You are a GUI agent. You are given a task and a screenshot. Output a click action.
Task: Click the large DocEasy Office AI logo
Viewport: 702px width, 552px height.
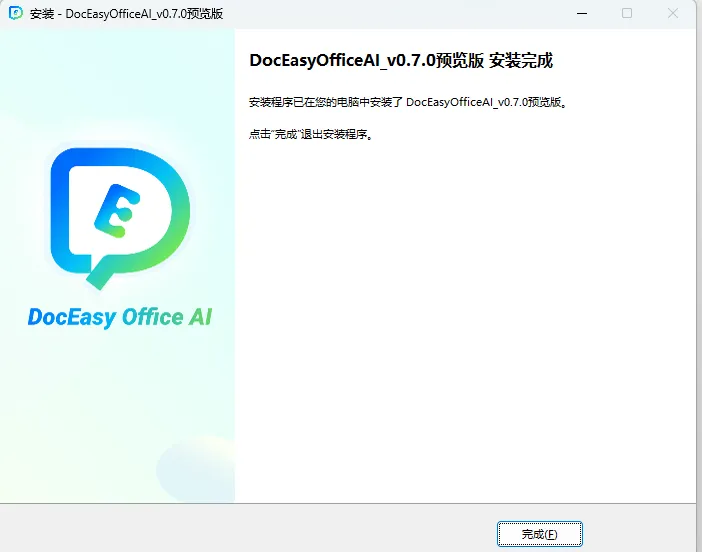120,218
